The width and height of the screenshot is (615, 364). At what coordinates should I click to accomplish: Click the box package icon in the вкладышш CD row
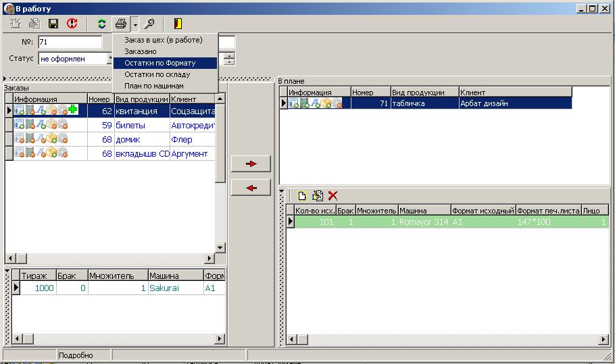52,153
